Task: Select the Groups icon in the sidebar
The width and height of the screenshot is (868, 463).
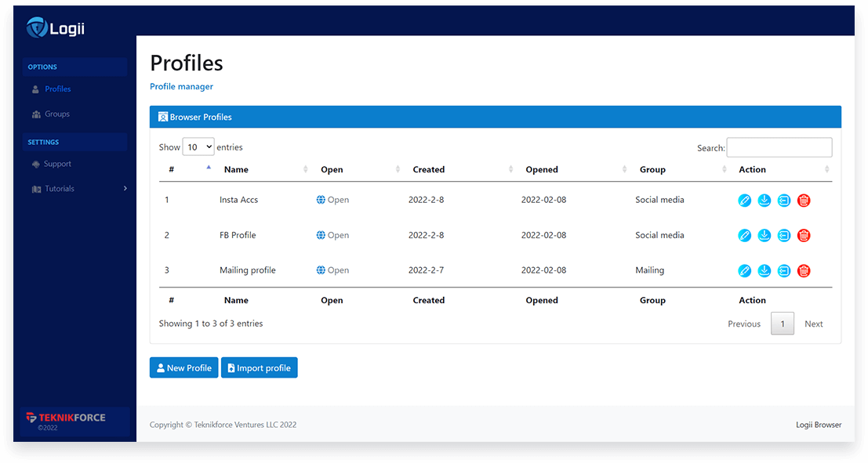Action: click(x=37, y=114)
